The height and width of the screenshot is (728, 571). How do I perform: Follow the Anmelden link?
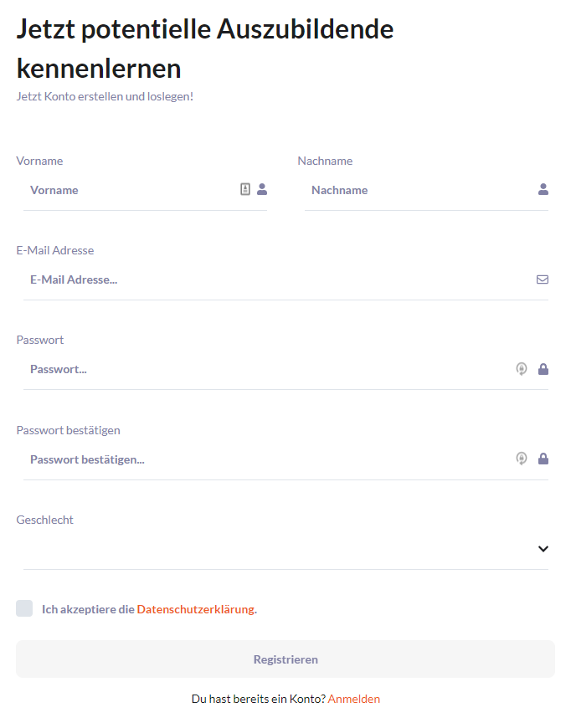point(354,699)
